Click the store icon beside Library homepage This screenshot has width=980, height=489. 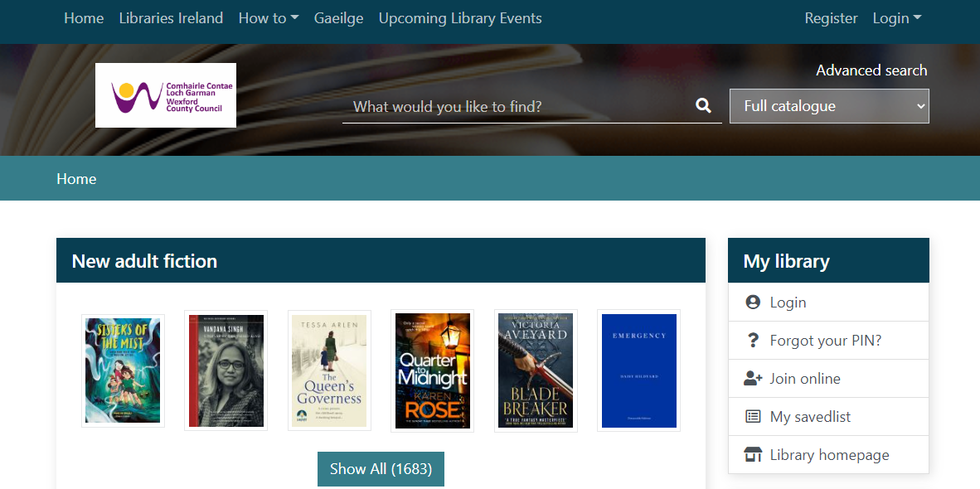753,455
